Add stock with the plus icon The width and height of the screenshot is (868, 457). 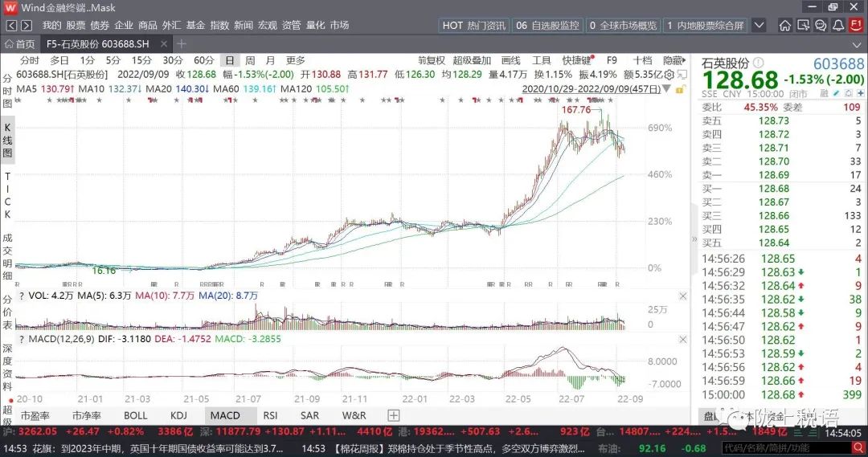coord(860,94)
